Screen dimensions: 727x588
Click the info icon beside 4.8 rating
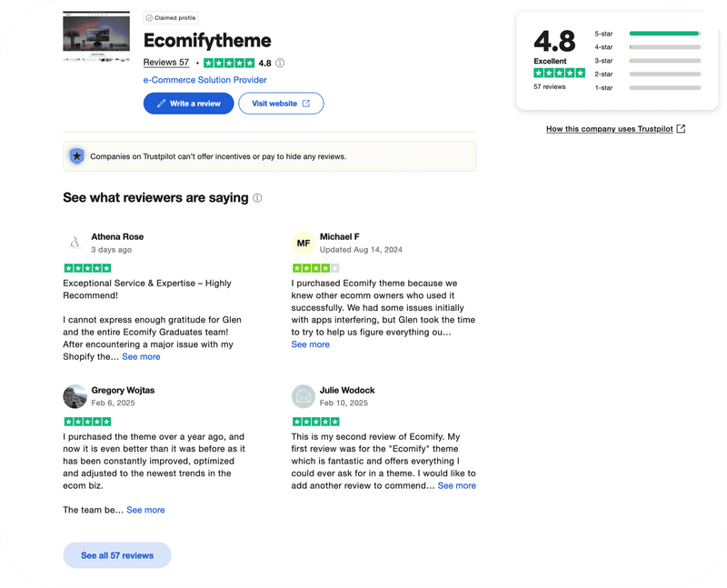(x=280, y=64)
